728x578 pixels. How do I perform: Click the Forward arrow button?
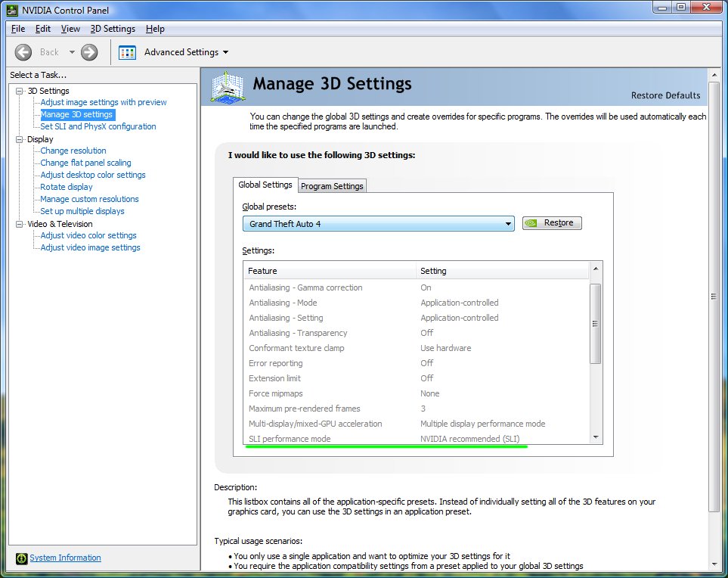point(89,52)
